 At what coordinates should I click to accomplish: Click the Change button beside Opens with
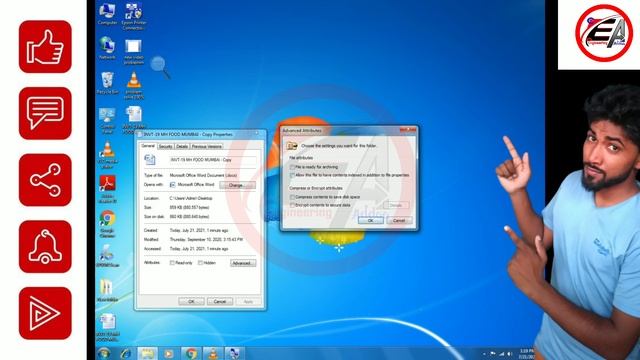tap(237, 185)
